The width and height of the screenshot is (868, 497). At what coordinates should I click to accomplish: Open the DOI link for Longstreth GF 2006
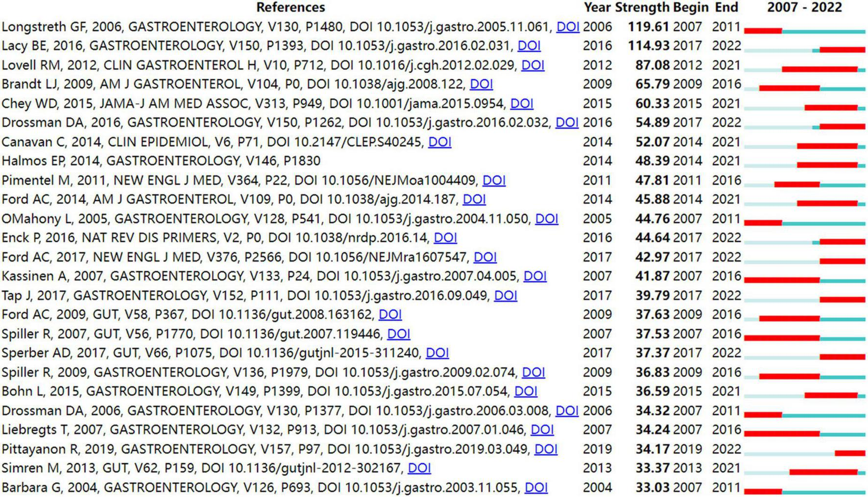(568, 26)
